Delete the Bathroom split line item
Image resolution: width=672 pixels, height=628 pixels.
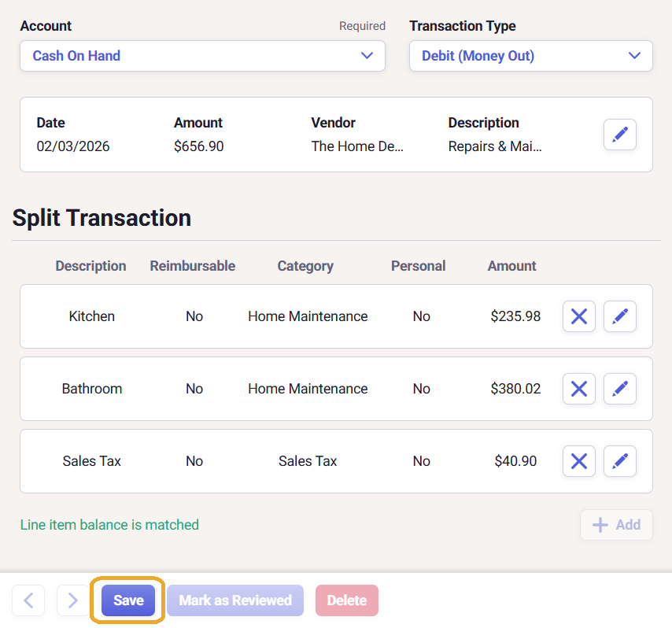coord(578,389)
